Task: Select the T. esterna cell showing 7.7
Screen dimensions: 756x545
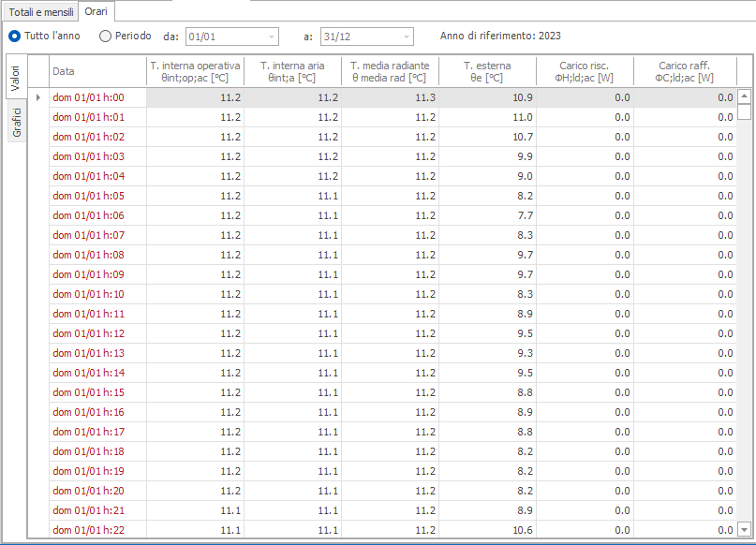Action: (x=487, y=215)
